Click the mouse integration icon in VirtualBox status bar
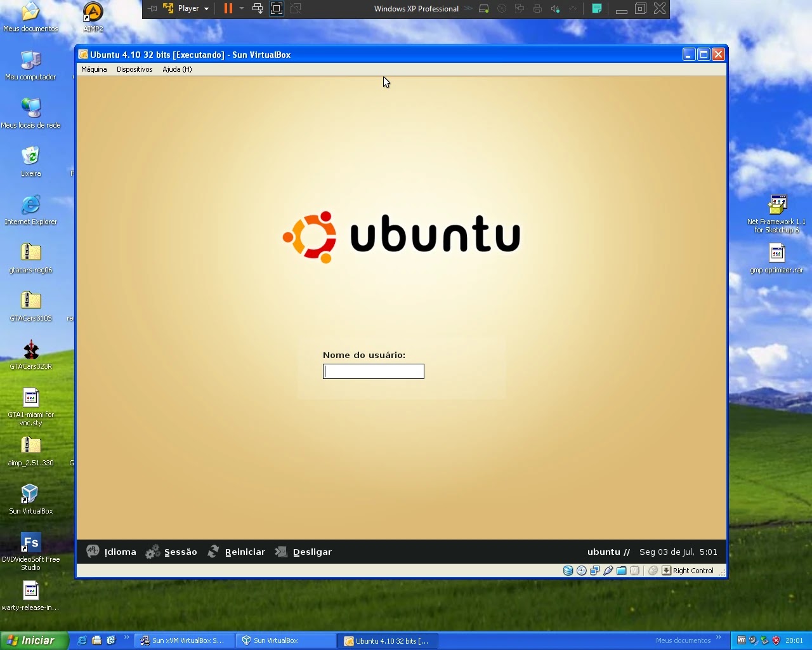This screenshot has height=650, width=812. tap(653, 571)
